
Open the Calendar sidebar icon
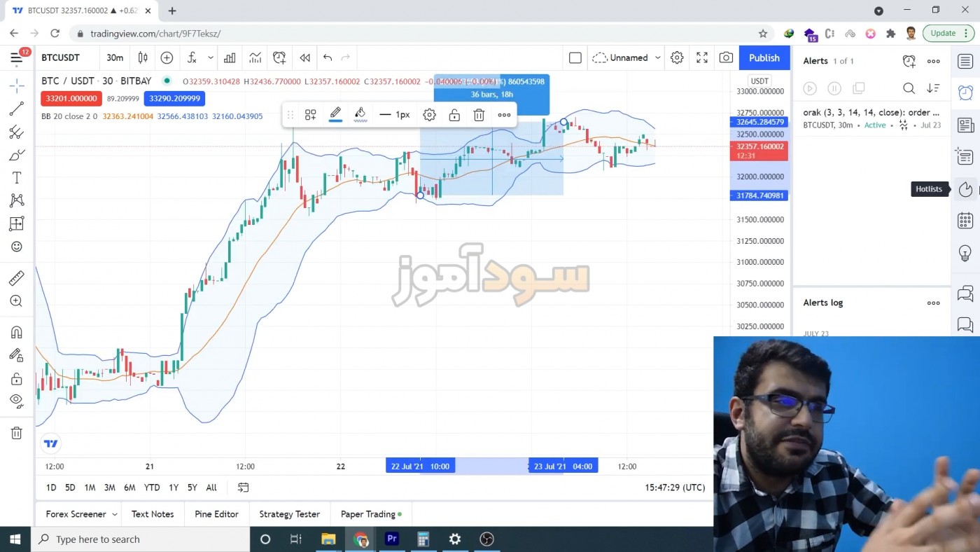click(x=965, y=221)
